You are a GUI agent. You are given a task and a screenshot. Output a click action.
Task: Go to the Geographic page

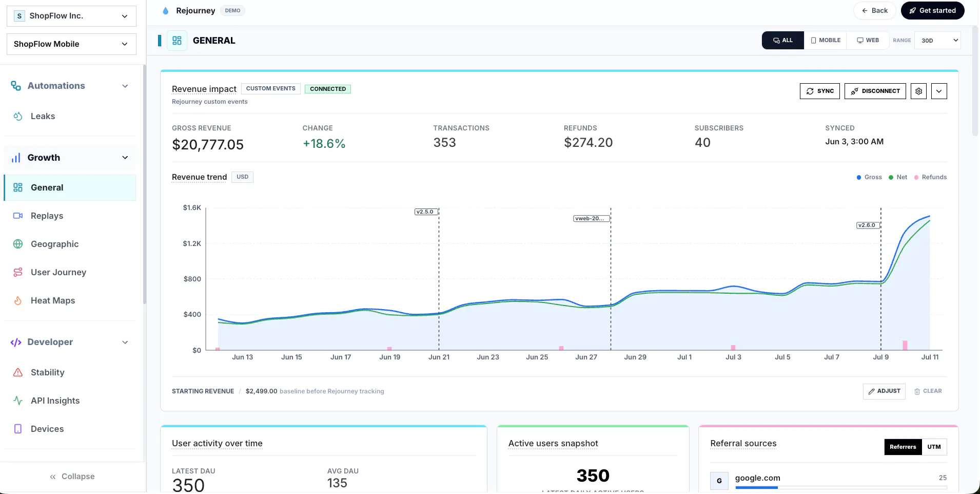click(x=70, y=244)
